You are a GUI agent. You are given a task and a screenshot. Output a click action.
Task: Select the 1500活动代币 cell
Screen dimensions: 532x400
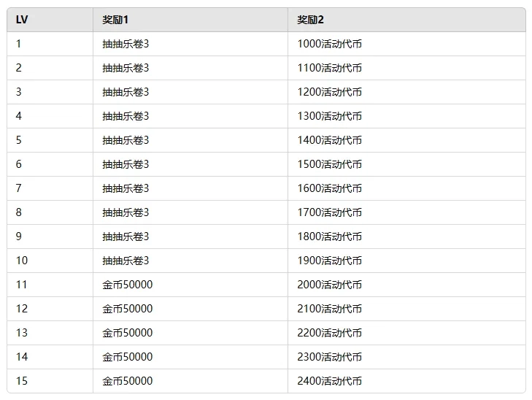[329, 164]
